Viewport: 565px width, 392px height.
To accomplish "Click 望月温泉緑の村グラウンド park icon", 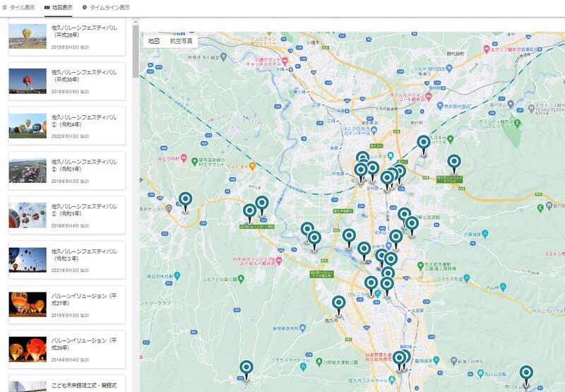I will pos(195,162).
